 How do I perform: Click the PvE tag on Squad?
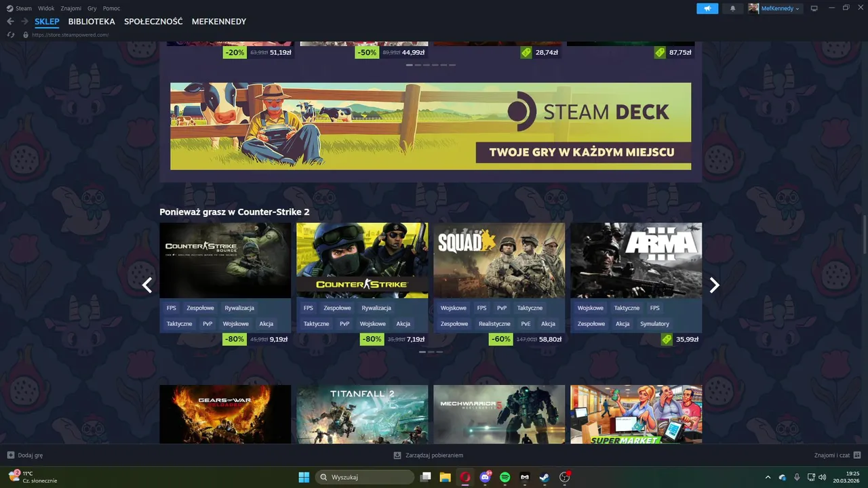526,324
